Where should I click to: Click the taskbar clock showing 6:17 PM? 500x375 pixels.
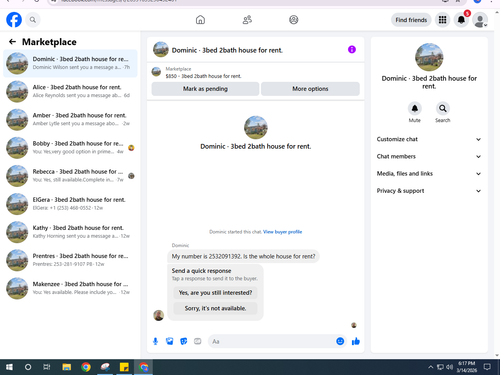467,367
